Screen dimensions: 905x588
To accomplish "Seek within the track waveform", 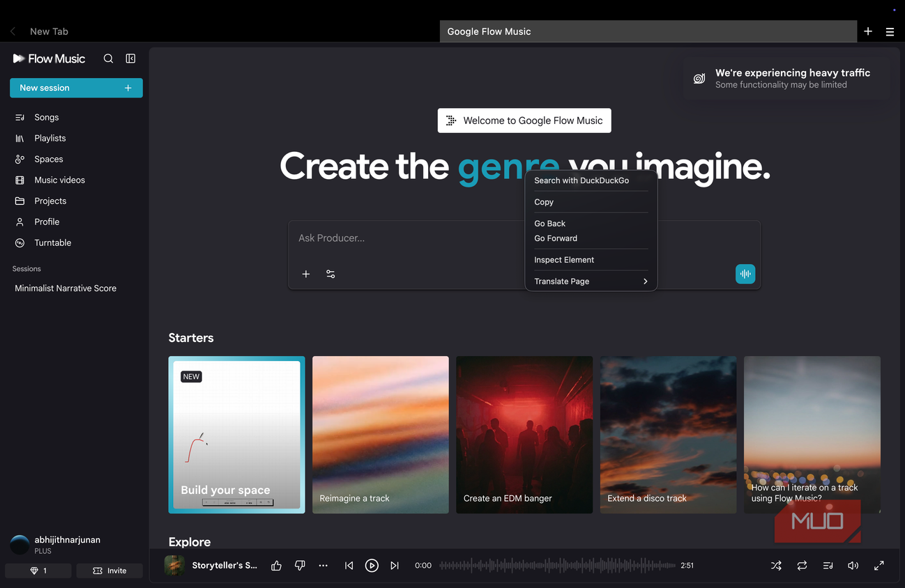I will click(557, 566).
